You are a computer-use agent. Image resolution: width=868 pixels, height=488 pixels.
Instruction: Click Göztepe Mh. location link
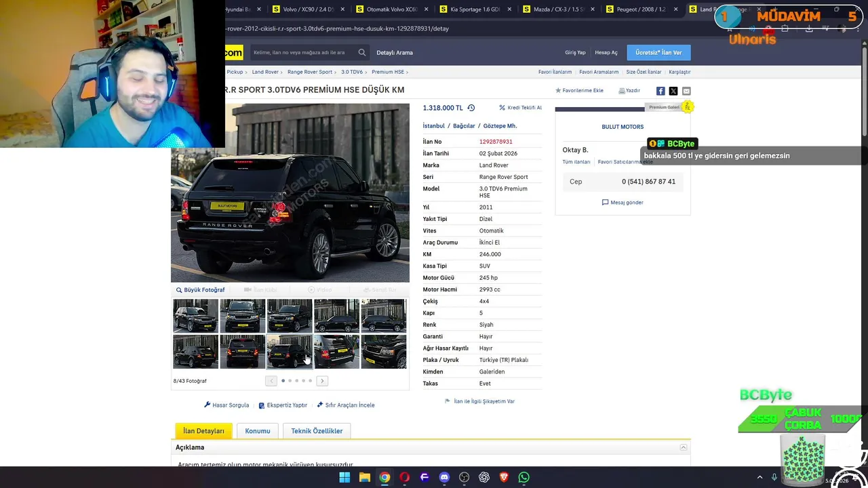500,126
